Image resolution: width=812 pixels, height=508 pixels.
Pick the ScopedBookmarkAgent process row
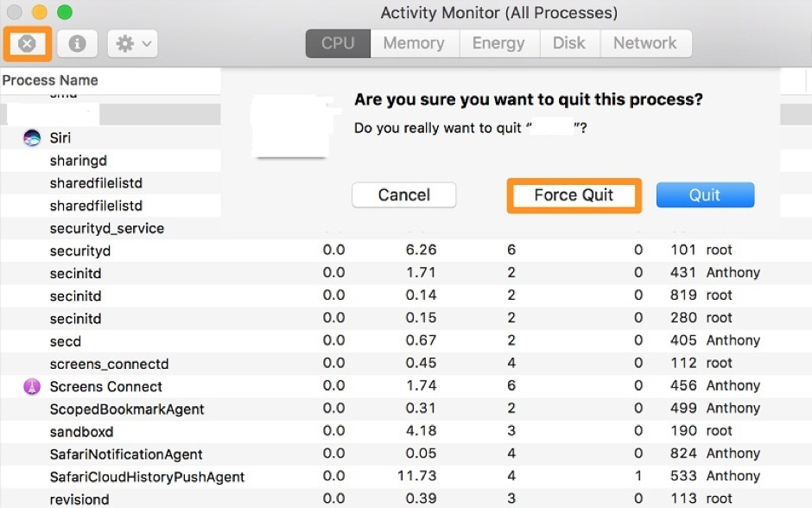tap(126, 409)
